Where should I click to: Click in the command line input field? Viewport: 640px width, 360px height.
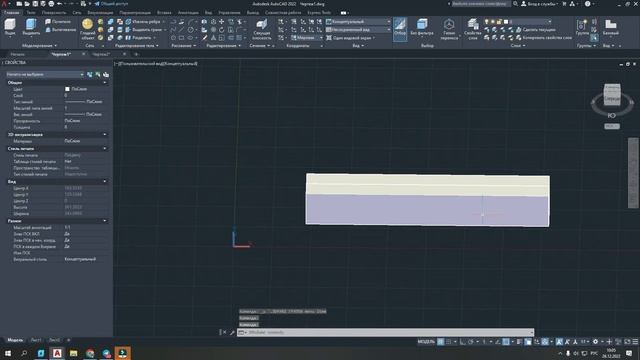click(385, 333)
